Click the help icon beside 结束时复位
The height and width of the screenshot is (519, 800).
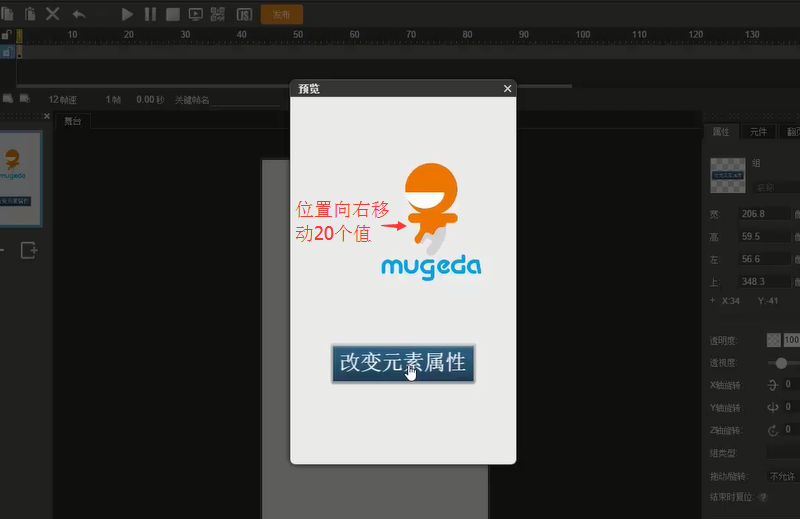pos(763,497)
